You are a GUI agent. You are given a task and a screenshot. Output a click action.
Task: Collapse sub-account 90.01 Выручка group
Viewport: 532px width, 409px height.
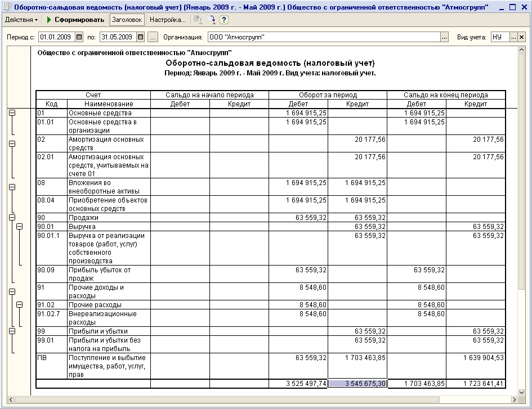click(x=20, y=226)
